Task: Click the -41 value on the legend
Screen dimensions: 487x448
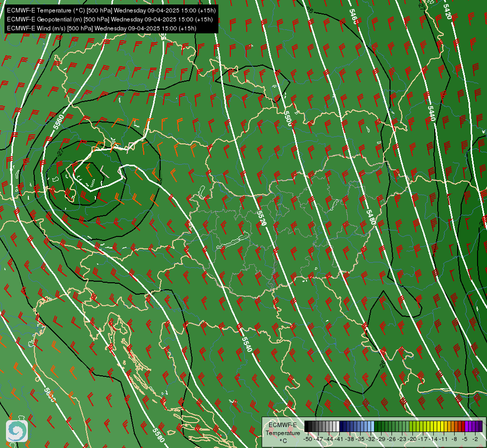Action: 339,439
